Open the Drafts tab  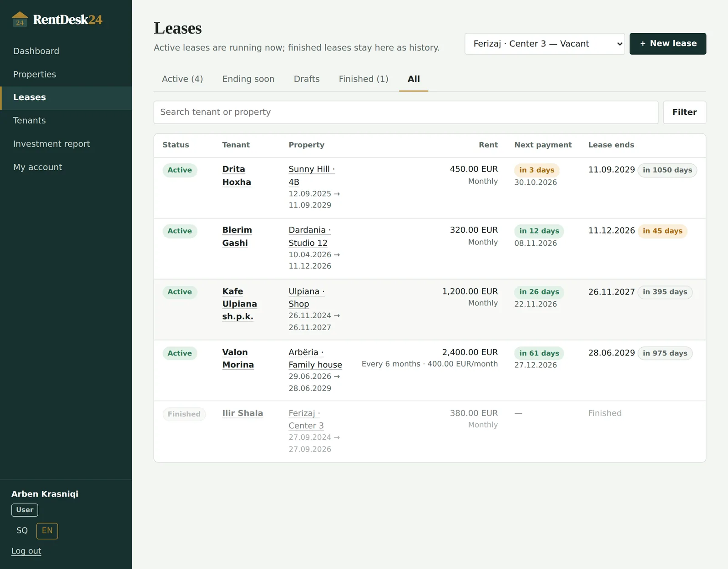[307, 79]
